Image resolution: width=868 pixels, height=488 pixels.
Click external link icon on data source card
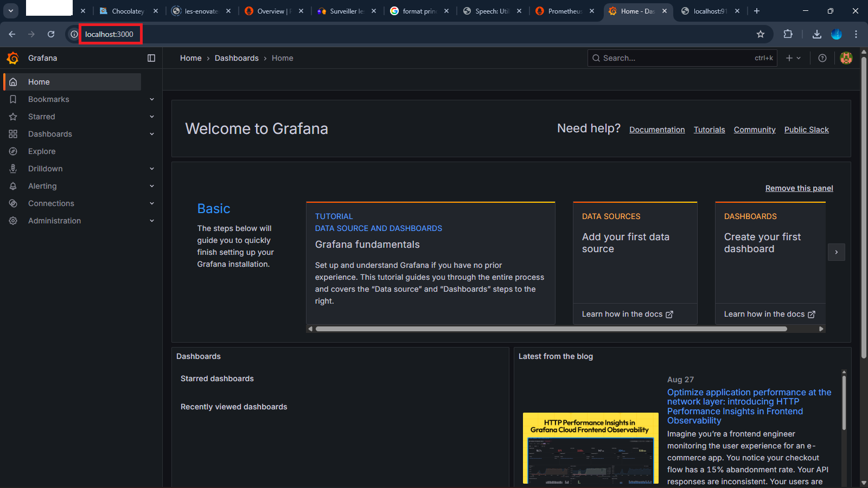point(669,314)
